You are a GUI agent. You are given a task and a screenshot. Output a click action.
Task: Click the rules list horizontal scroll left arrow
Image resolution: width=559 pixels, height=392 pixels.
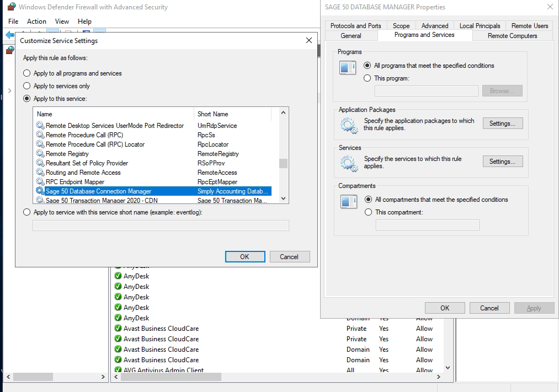116,377
